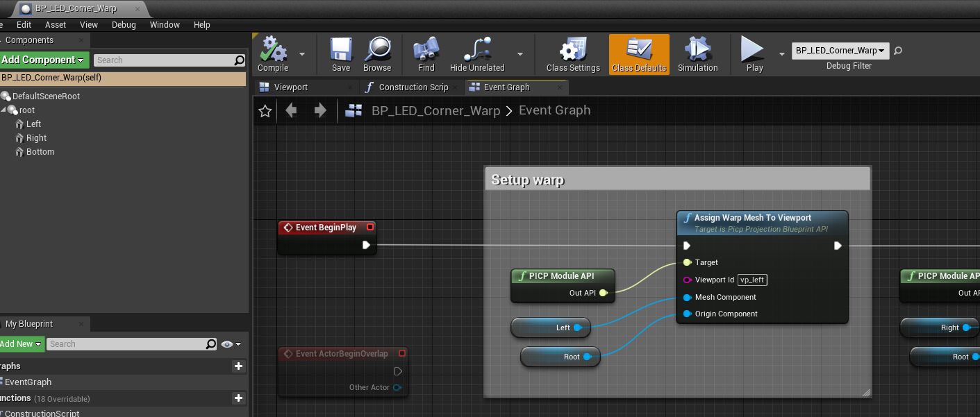Toggle graph bookmark star icon
Image resolution: width=980 pixels, height=417 pixels.
(x=265, y=111)
